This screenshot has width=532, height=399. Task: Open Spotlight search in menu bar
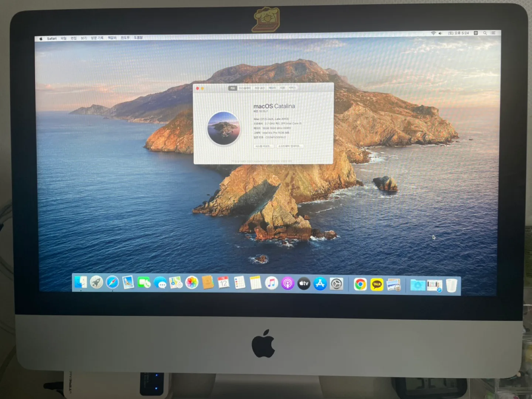point(485,33)
